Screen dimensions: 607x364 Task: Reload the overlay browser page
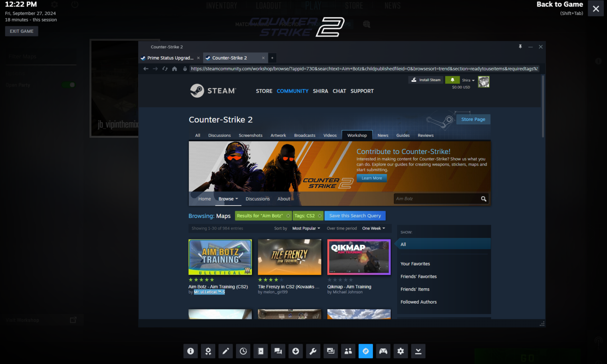(165, 69)
